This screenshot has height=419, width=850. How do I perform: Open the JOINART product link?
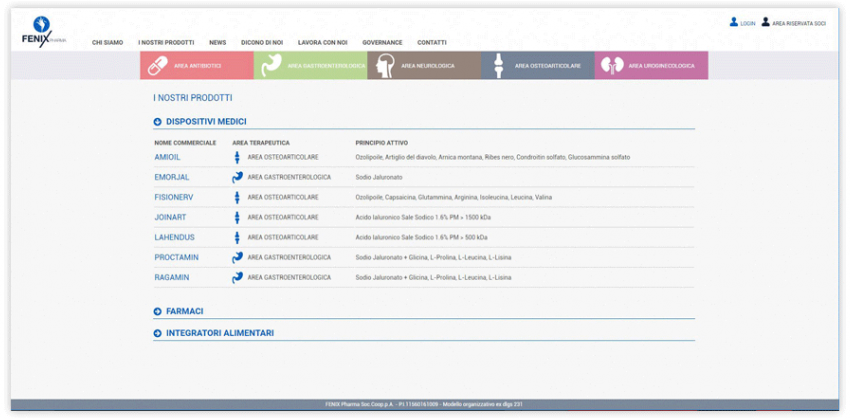point(170,217)
